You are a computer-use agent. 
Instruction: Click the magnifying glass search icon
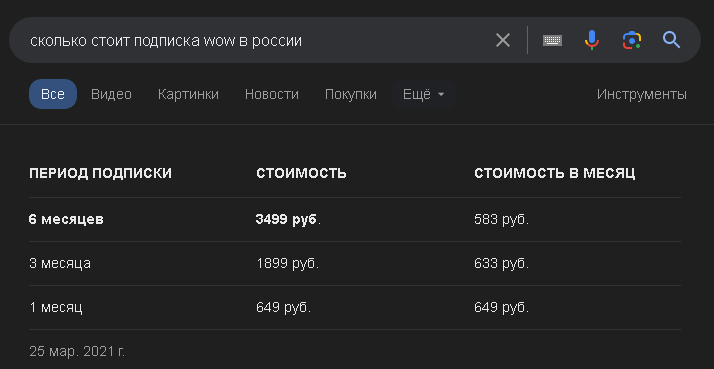671,41
